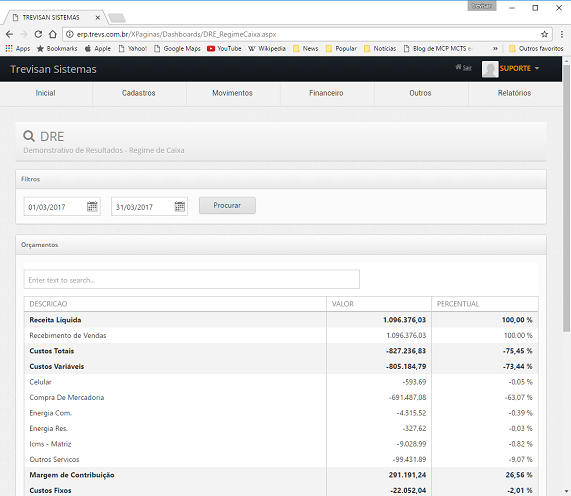This screenshot has height=496, width=571.
Task: Open the Relatórios menu
Action: tap(514, 93)
